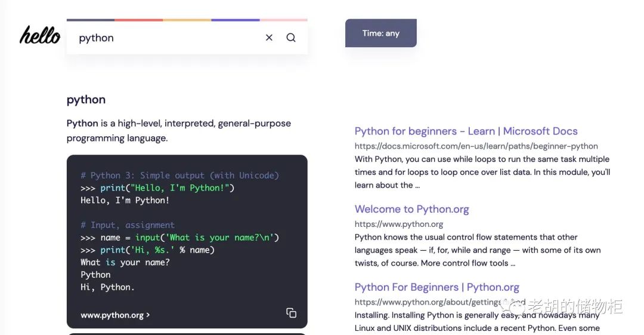Click the code line print('Hi, %s.' % name)

(147, 250)
